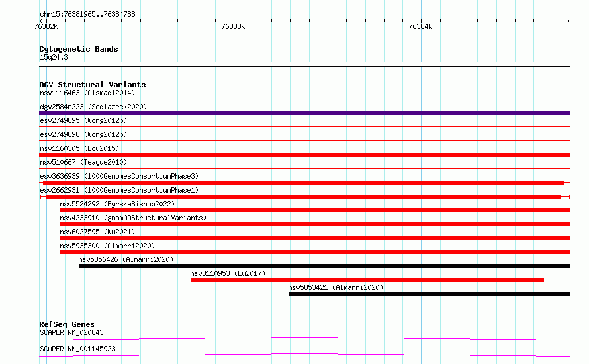Click the red esv2662931 variant bar
589x364 pixels.
pyautogui.click(x=304, y=197)
